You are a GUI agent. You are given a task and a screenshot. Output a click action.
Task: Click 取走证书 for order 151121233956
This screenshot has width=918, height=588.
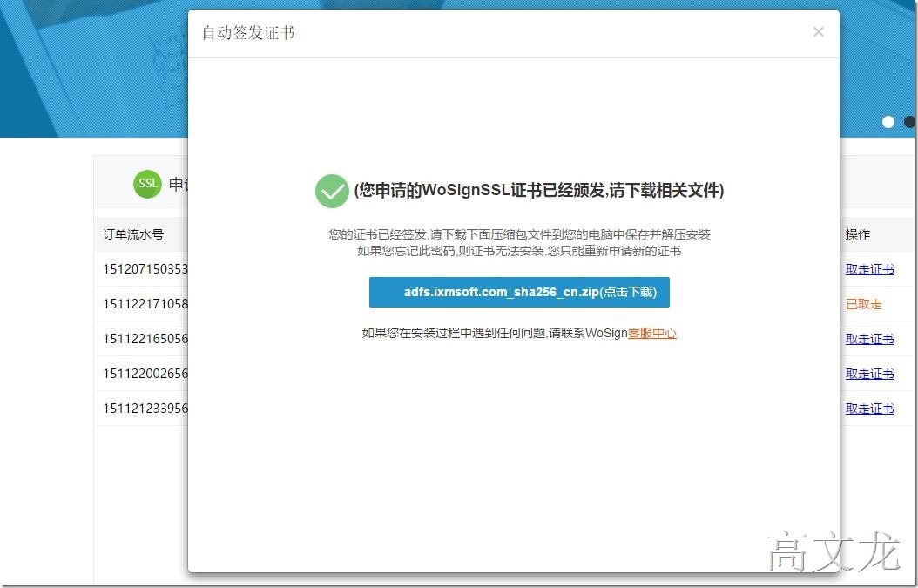[870, 409]
